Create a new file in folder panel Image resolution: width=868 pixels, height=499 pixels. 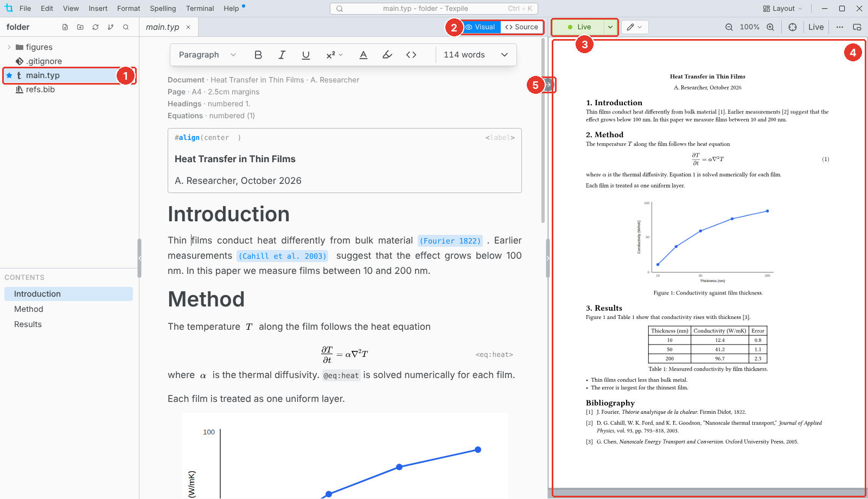point(65,27)
